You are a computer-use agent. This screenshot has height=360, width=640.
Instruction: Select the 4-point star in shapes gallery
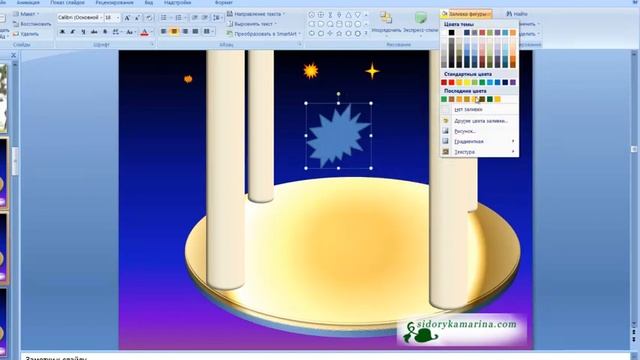(330, 33)
